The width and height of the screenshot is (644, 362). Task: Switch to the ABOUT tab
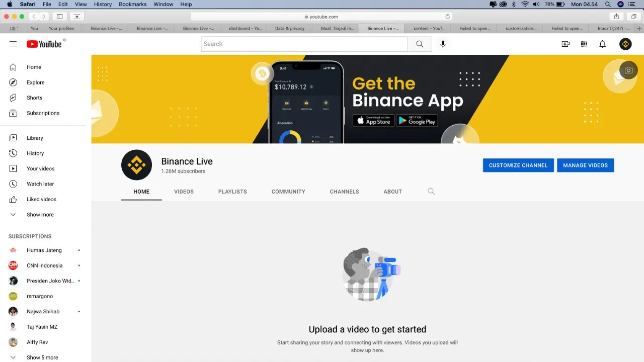[x=392, y=192]
